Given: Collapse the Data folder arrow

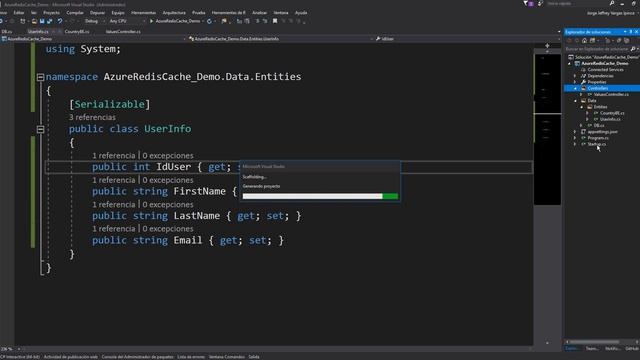Looking at the screenshot, I should tap(576, 101).
